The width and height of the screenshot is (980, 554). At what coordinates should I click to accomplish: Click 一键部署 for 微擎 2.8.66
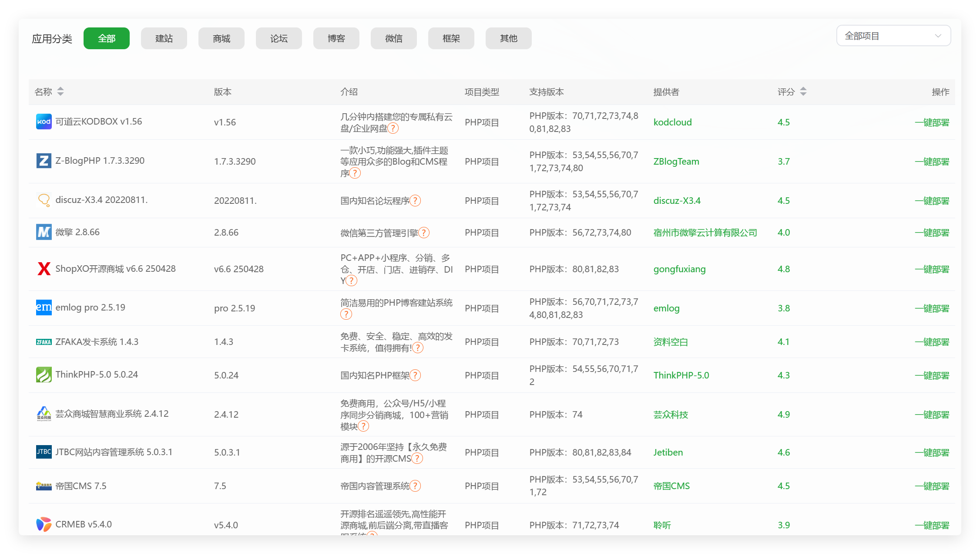[932, 233]
